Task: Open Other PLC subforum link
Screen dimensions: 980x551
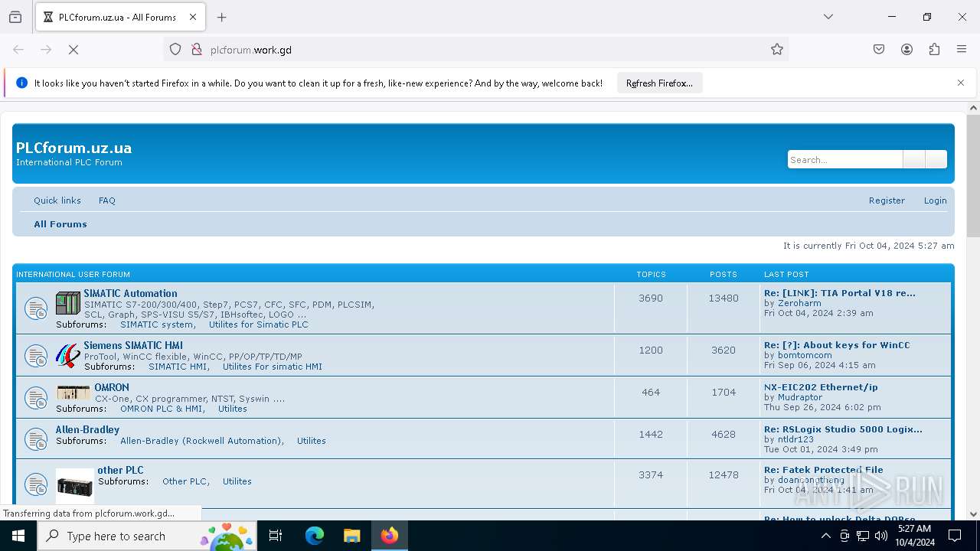Action: (185, 481)
